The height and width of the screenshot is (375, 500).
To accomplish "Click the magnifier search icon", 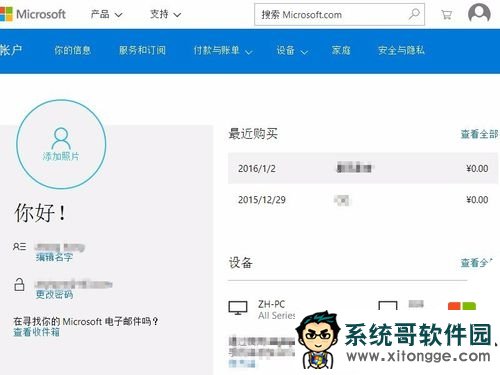I will pos(414,14).
